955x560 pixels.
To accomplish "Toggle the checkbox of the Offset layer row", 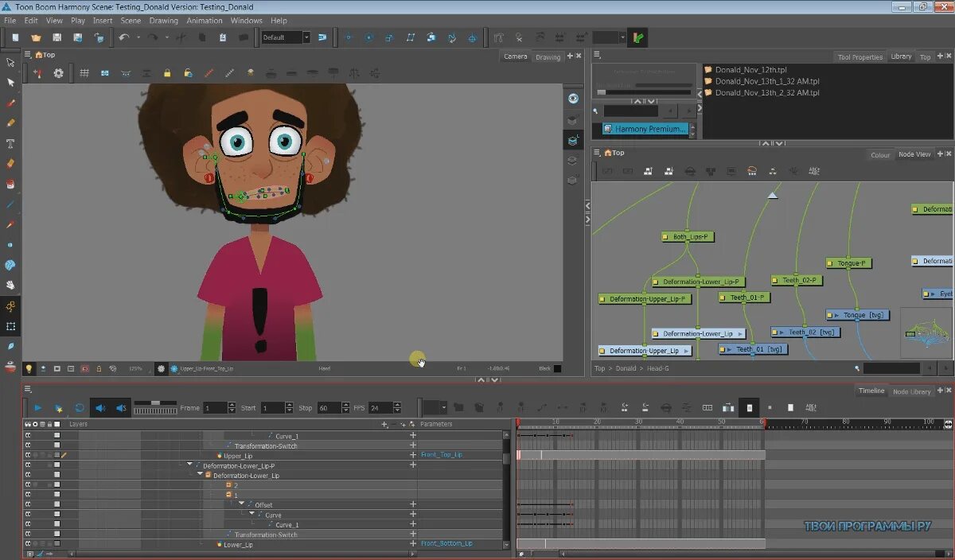I will [x=57, y=504].
